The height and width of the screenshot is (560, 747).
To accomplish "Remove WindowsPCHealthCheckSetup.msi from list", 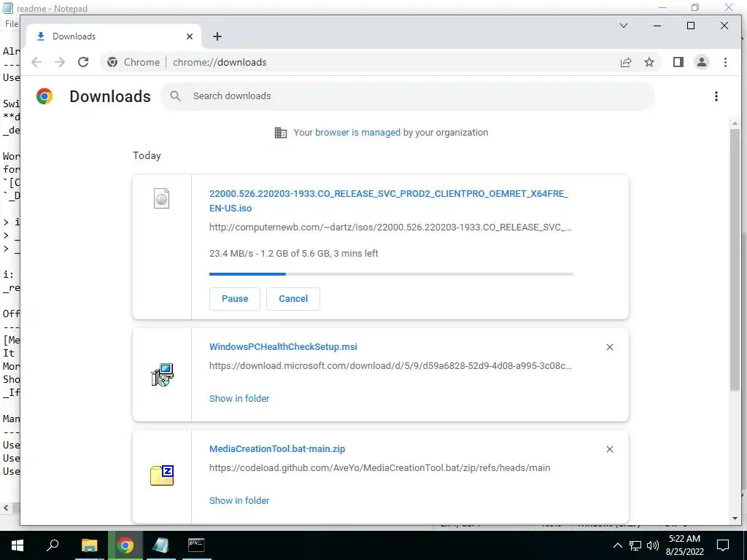I will [610, 347].
